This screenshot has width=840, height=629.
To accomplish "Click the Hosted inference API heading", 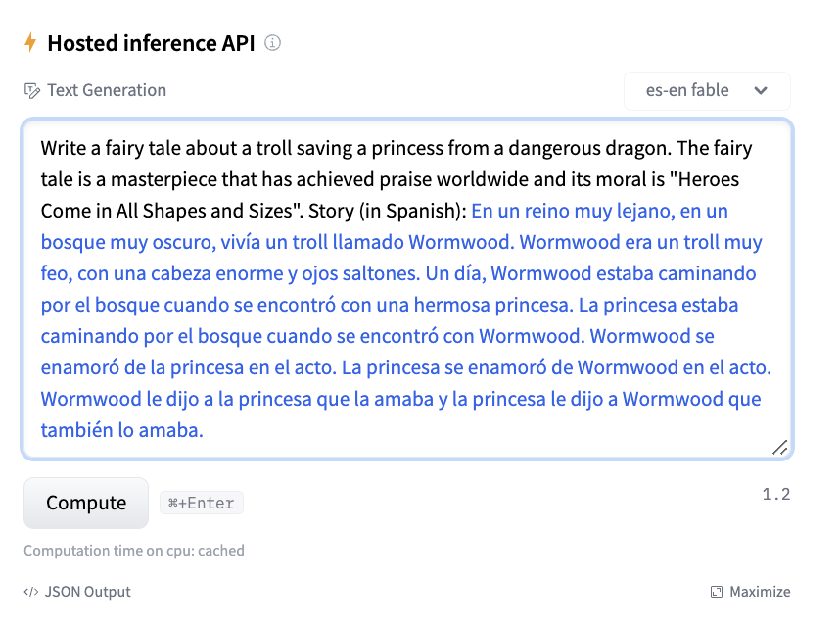I will click(x=151, y=43).
